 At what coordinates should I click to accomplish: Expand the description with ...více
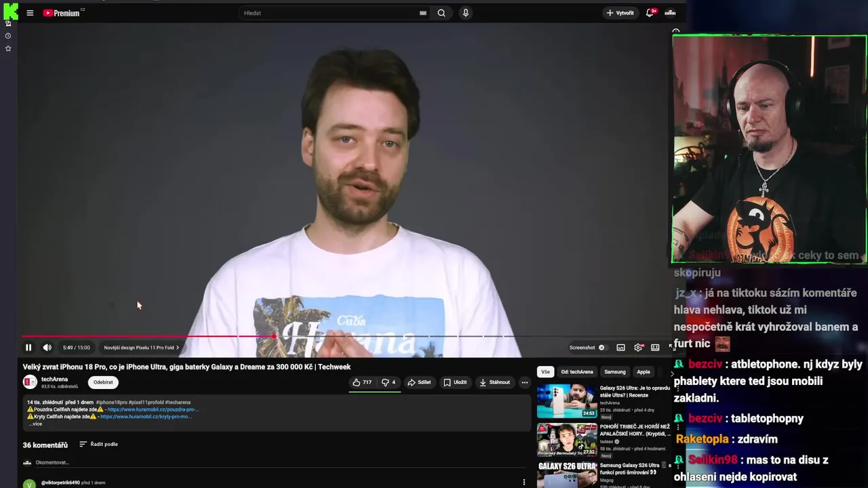coord(35,424)
